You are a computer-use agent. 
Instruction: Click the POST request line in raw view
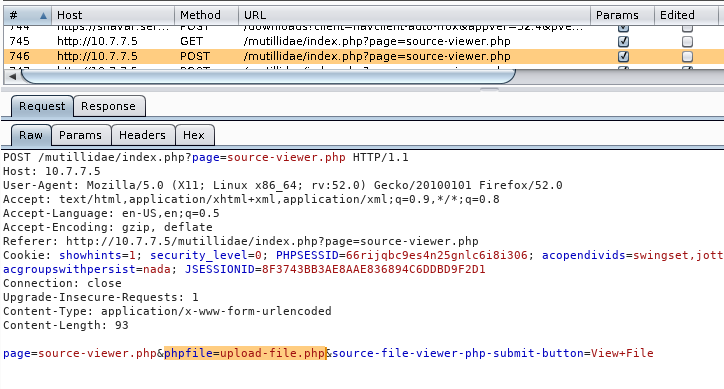click(205, 158)
